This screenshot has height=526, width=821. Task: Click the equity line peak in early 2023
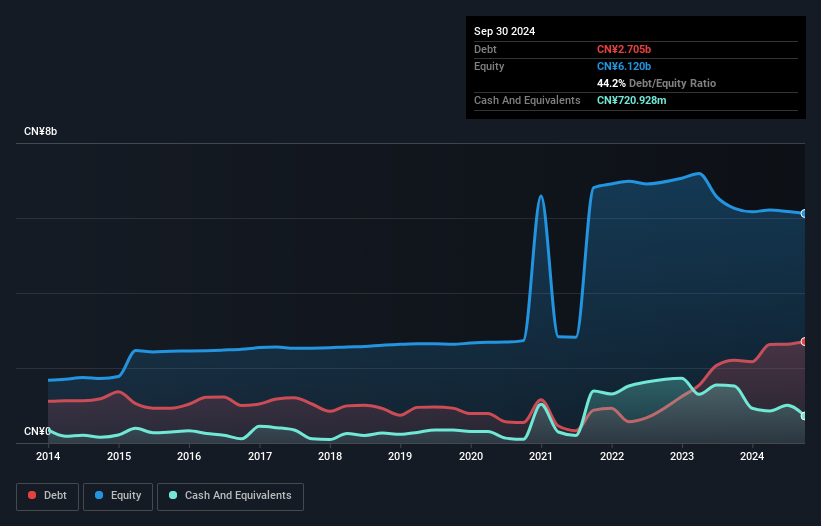tap(699, 173)
